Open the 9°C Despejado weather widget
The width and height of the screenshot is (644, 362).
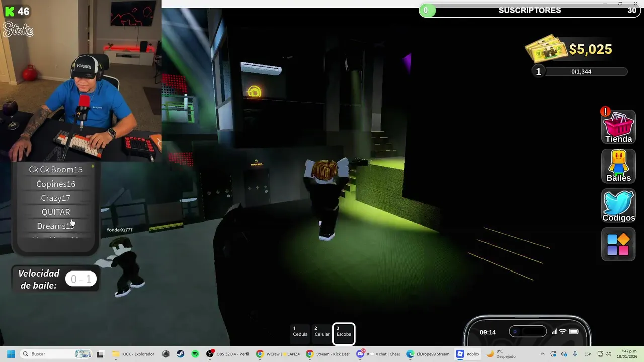tap(501, 354)
